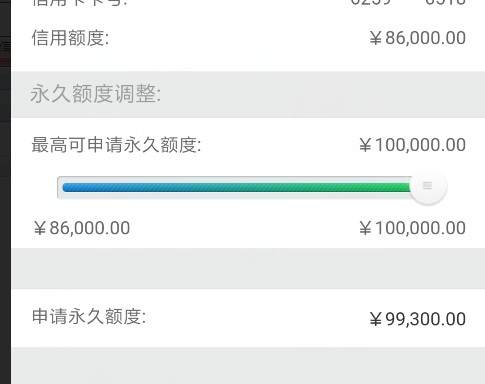Screen dimensions: 485x384
Task: Click the 永久额度调整 section header
Action: (x=96, y=94)
